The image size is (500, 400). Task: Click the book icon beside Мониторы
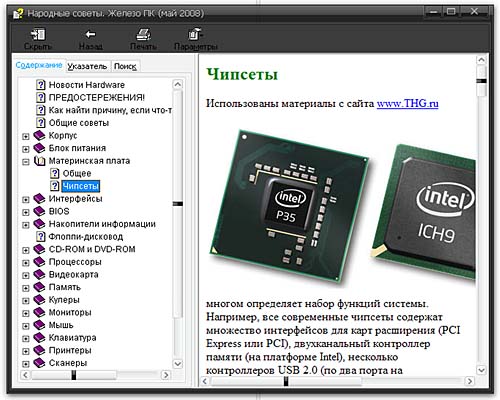pyautogui.click(x=39, y=313)
